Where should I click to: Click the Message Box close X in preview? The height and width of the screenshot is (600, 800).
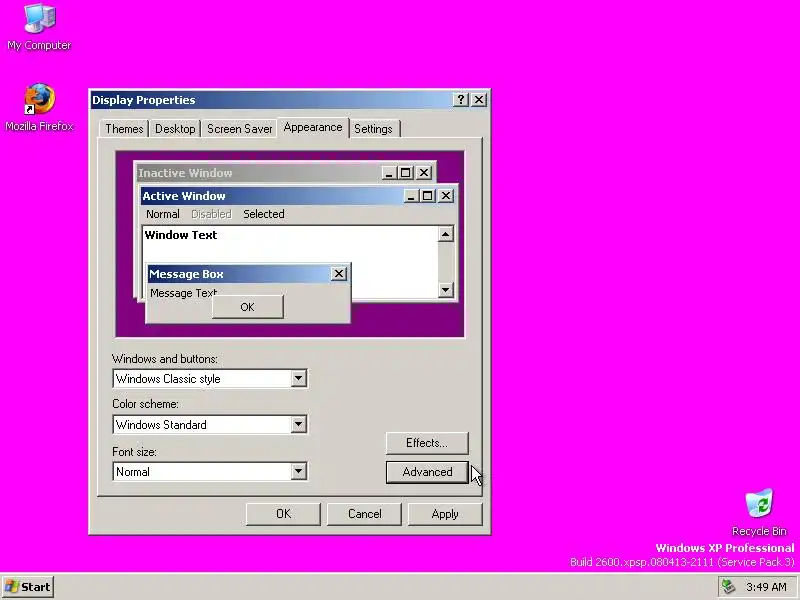pos(339,274)
